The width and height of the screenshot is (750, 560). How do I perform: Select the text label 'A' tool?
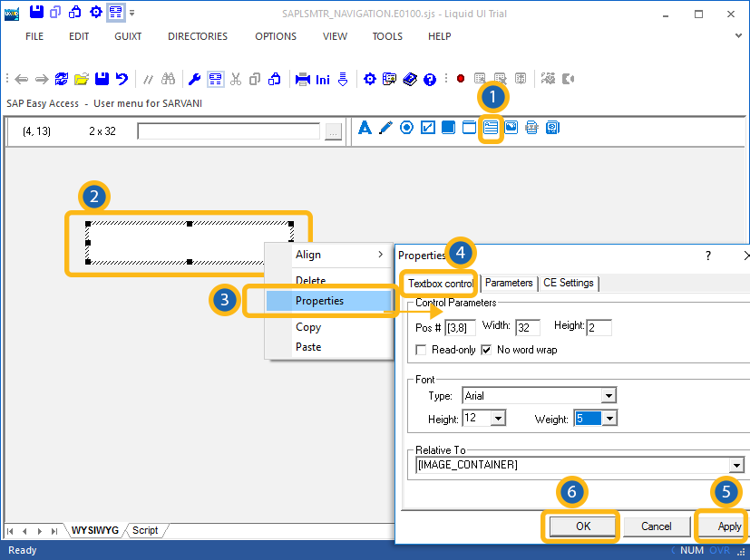pyautogui.click(x=365, y=128)
